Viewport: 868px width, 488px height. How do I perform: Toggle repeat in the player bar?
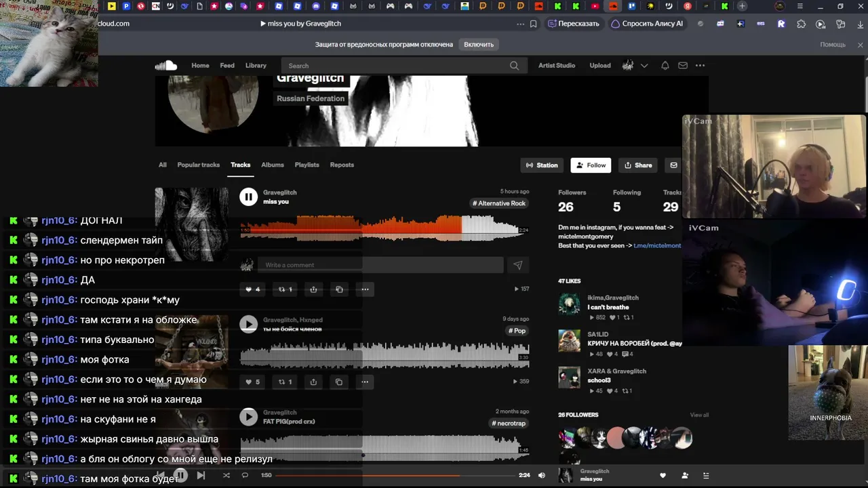[x=245, y=476]
